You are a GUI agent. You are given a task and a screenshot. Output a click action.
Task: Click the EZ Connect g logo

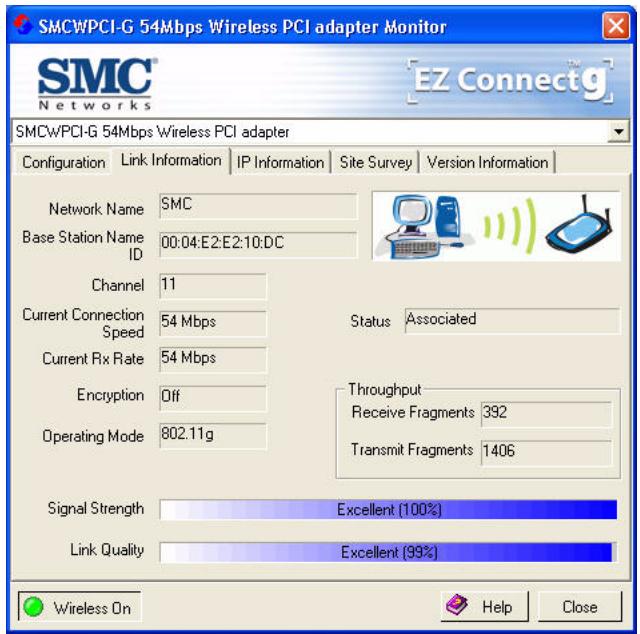click(x=511, y=81)
